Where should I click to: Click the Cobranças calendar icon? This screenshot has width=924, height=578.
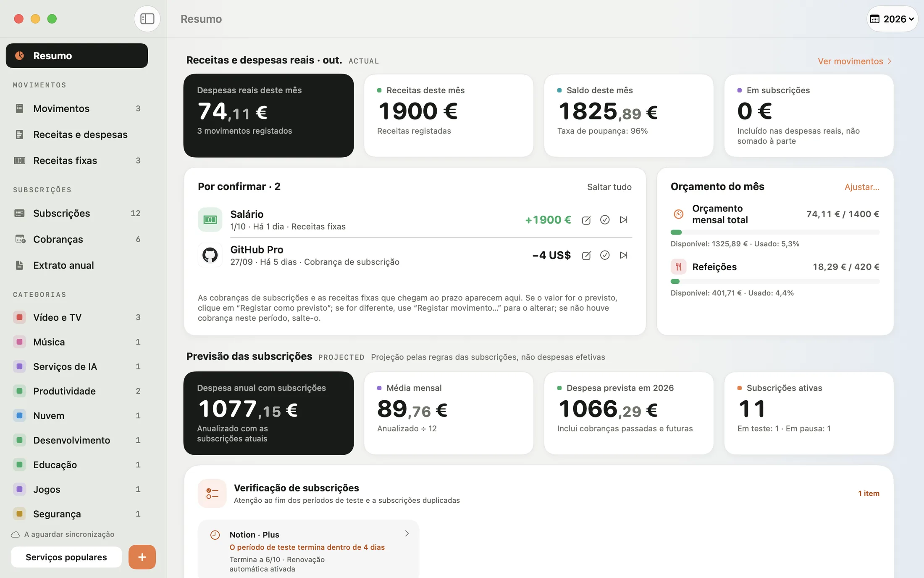pos(20,239)
